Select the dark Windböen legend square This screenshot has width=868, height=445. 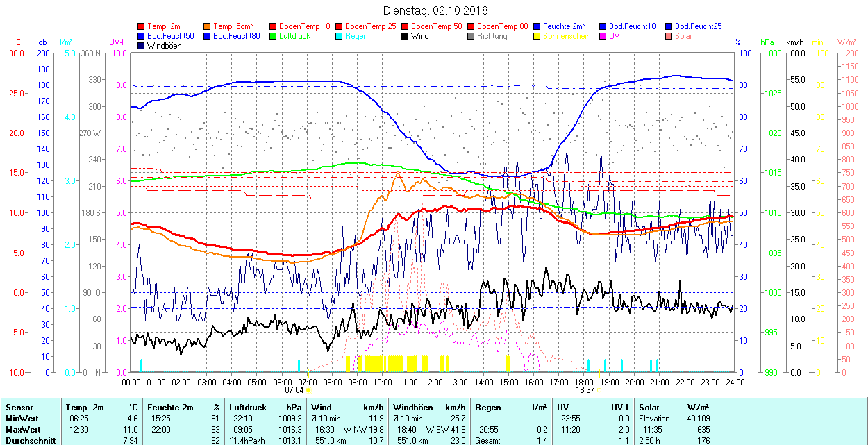pyautogui.click(x=142, y=46)
